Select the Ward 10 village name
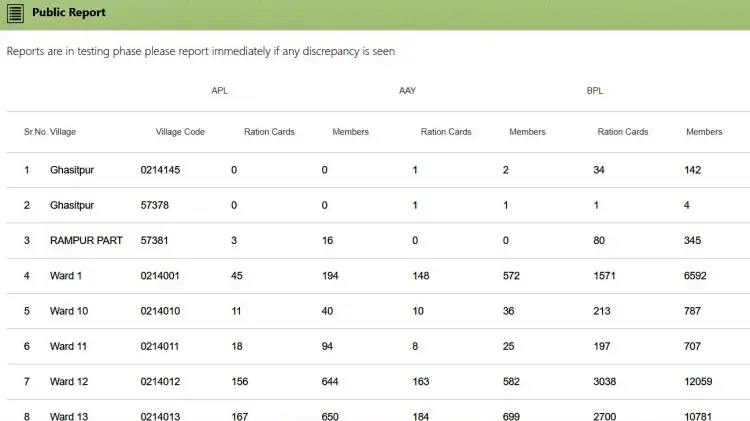Screen dimensions: 750x421 [69, 311]
